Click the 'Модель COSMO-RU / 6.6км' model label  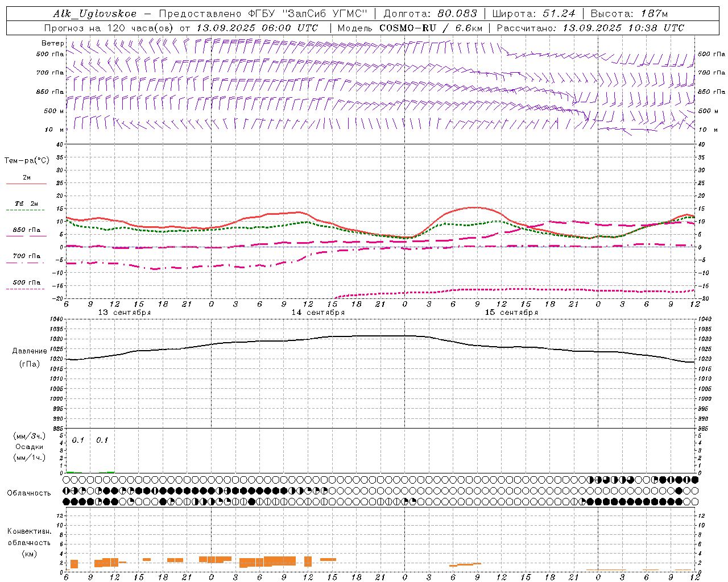[x=409, y=28]
